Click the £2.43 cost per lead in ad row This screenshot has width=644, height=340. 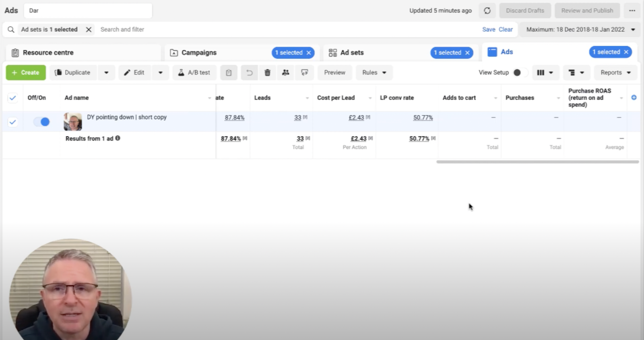356,117
